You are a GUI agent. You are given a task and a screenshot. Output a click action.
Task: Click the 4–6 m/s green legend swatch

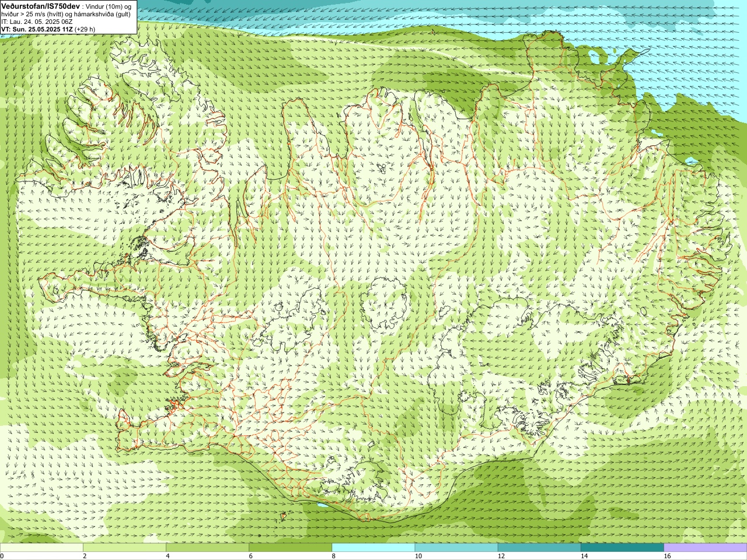tap(207, 548)
